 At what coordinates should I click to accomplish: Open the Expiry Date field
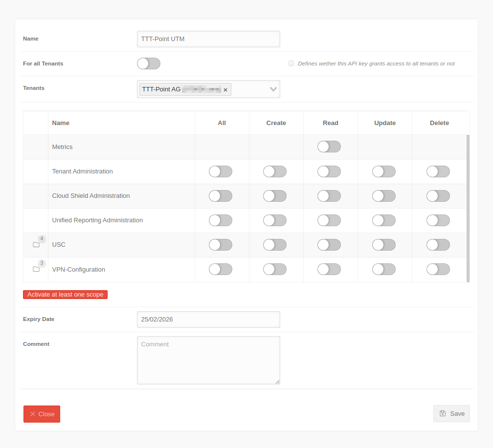pyautogui.click(x=208, y=320)
